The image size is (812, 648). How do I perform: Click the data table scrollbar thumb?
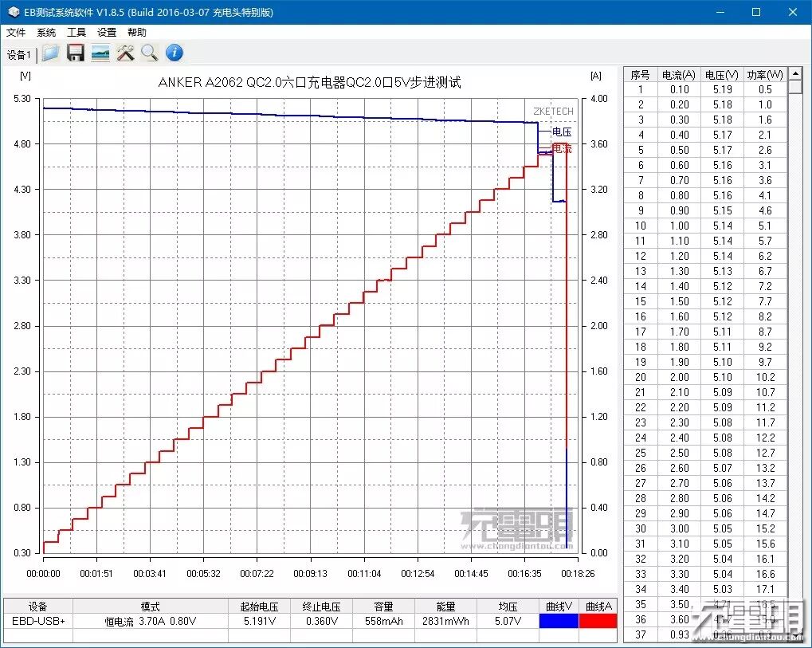[x=795, y=87]
